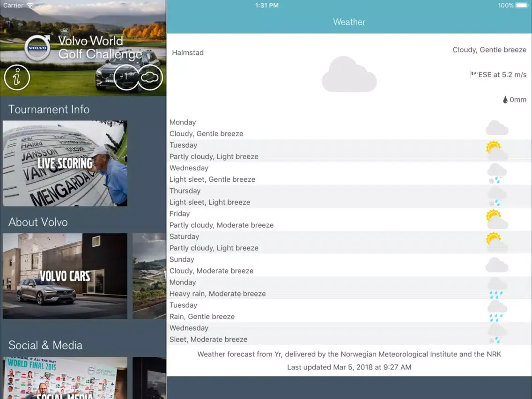The height and width of the screenshot is (399, 532).
Task: Tap second Tuesday's rain icon
Action: click(x=497, y=311)
